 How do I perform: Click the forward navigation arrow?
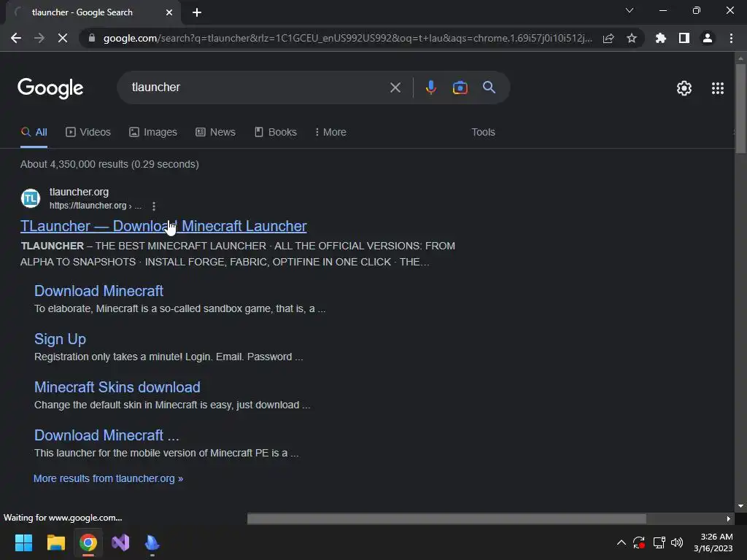pyautogui.click(x=39, y=38)
